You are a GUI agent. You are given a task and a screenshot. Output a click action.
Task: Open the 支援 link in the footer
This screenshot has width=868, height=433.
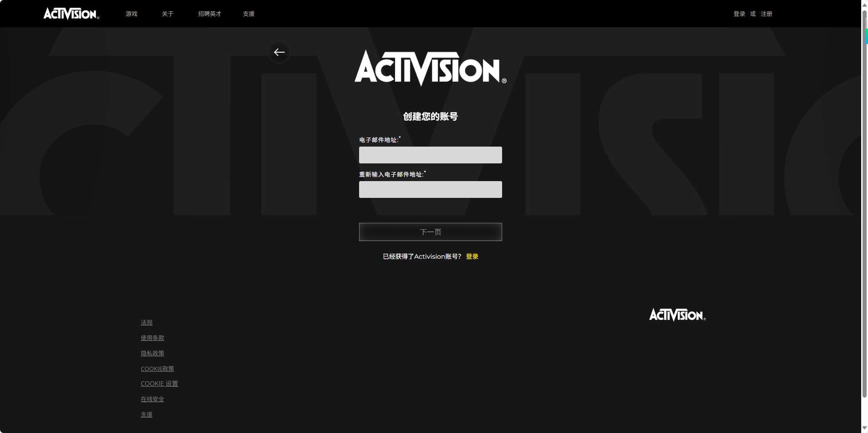(147, 414)
